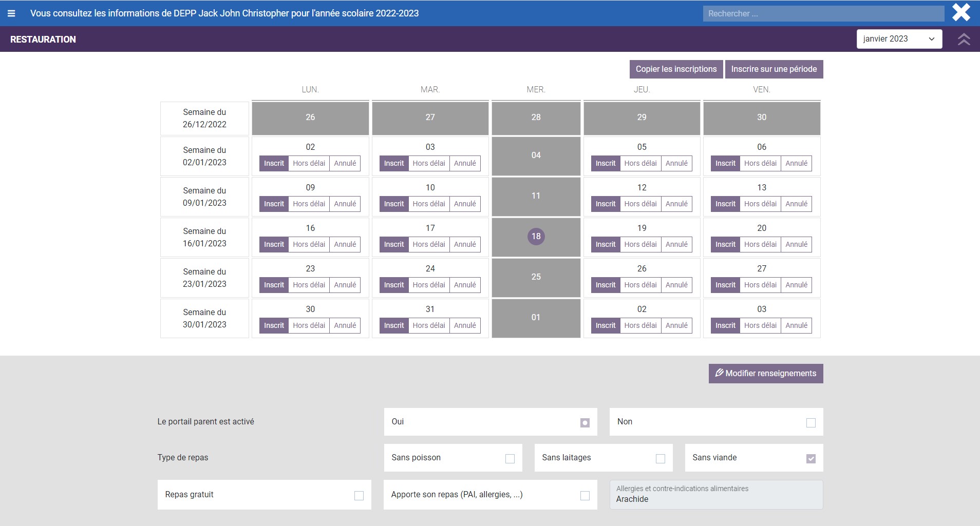Click Inscrire sur une période button
The height and width of the screenshot is (526, 980).
(774, 69)
